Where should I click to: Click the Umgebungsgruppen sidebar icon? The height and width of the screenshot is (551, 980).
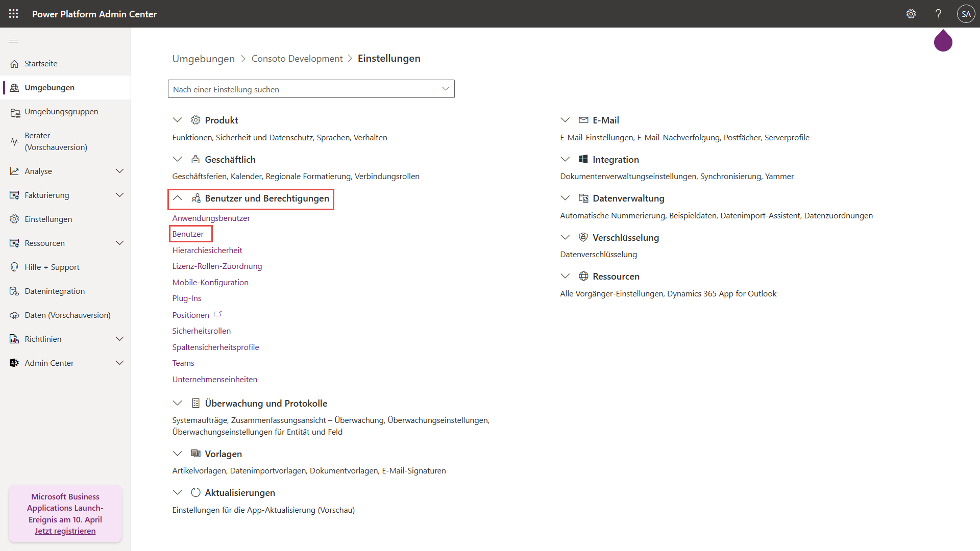pos(15,112)
